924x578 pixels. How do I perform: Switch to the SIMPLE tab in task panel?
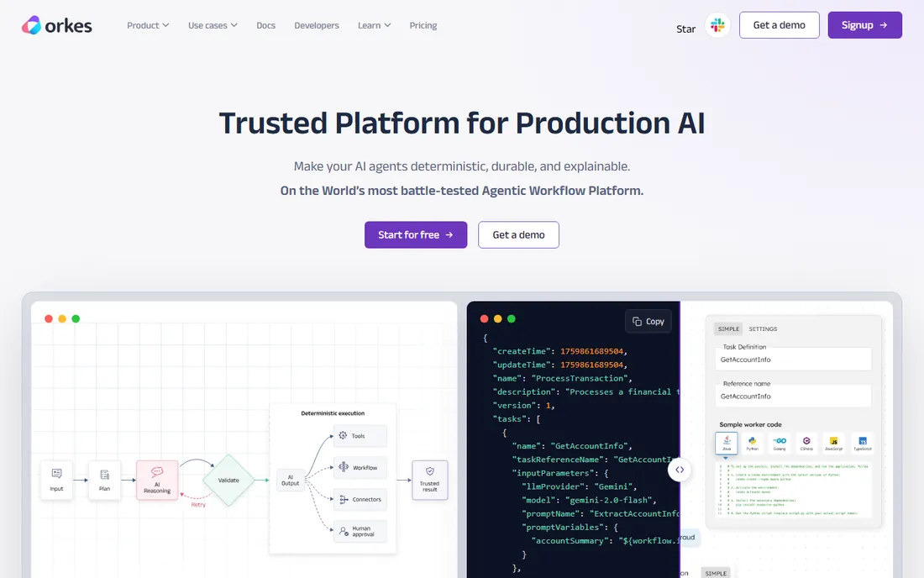pyautogui.click(x=728, y=328)
